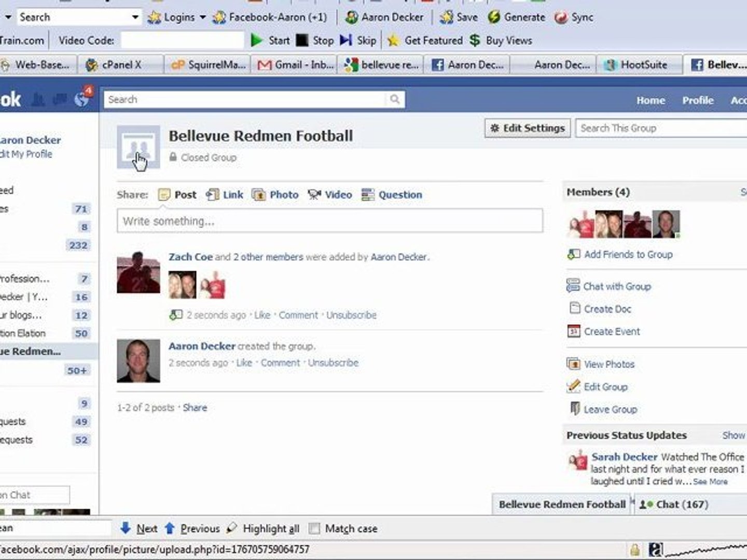Click the Buy Views dollar icon

(x=475, y=40)
